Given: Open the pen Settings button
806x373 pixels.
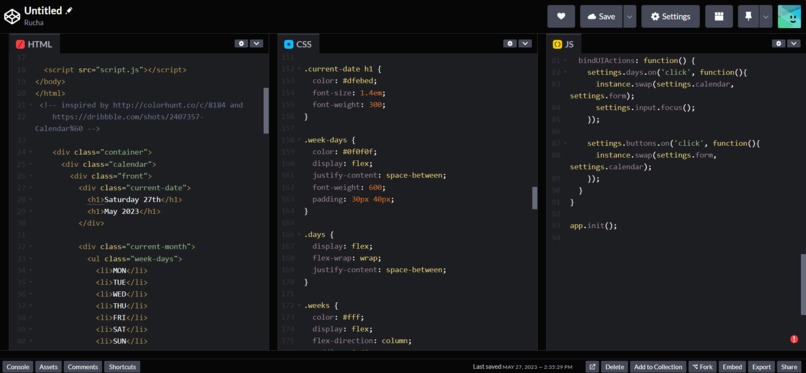Looking at the screenshot, I should pos(670,16).
